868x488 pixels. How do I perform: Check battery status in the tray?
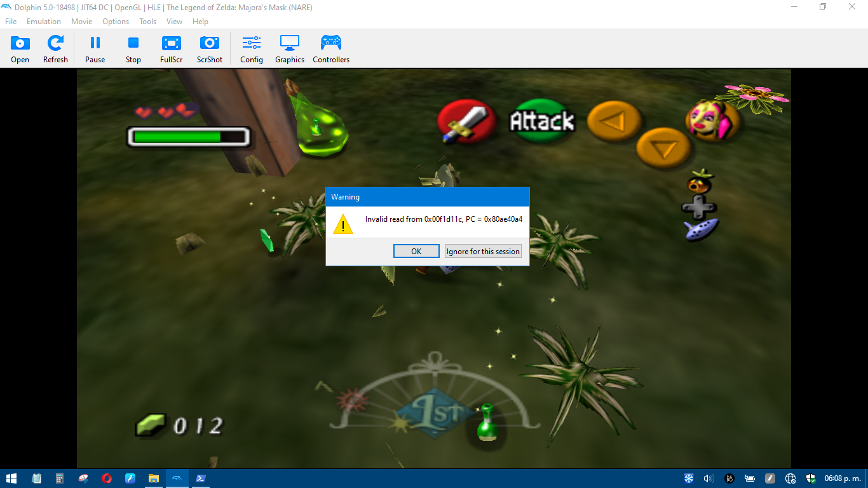click(750, 478)
